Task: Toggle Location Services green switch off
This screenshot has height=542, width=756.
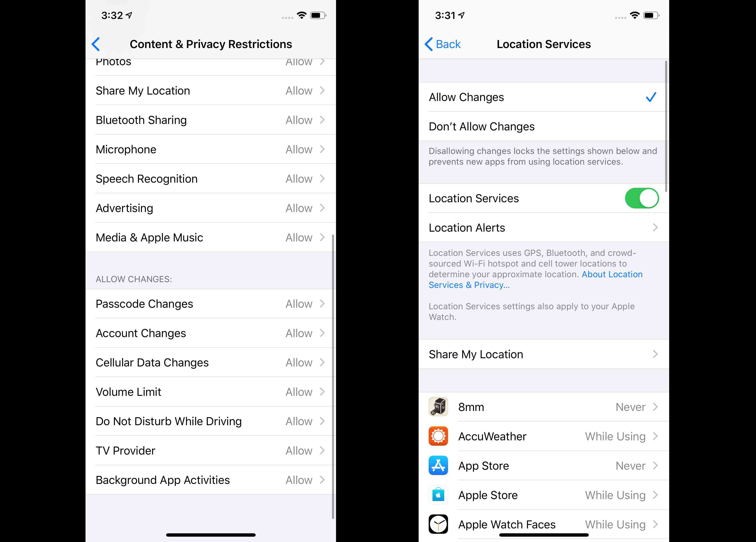Action: [642, 198]
